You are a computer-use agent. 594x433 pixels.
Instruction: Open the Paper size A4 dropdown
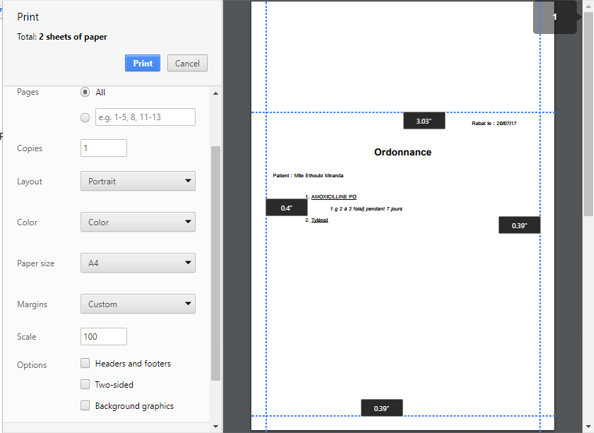click(138, 263)
